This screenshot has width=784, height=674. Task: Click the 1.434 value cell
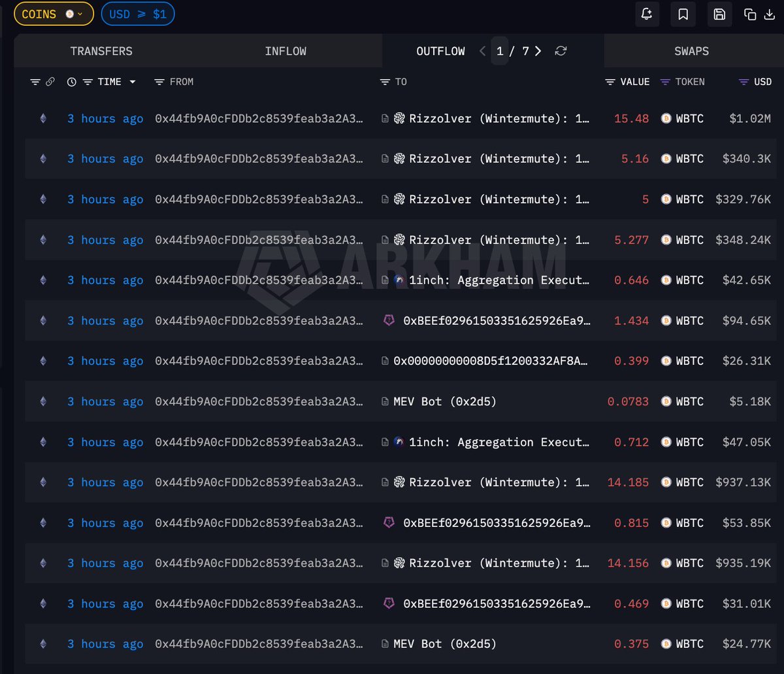click(x=632, y=321)
